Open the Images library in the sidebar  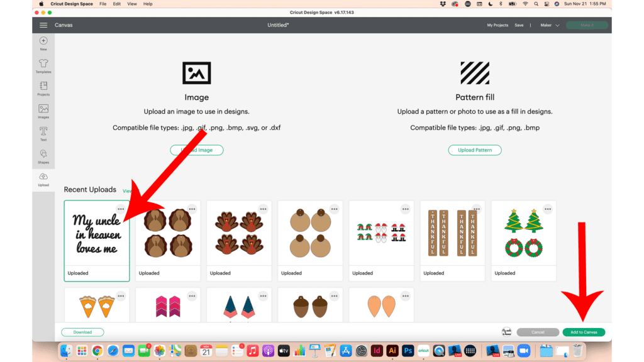(x=43, y=111)
